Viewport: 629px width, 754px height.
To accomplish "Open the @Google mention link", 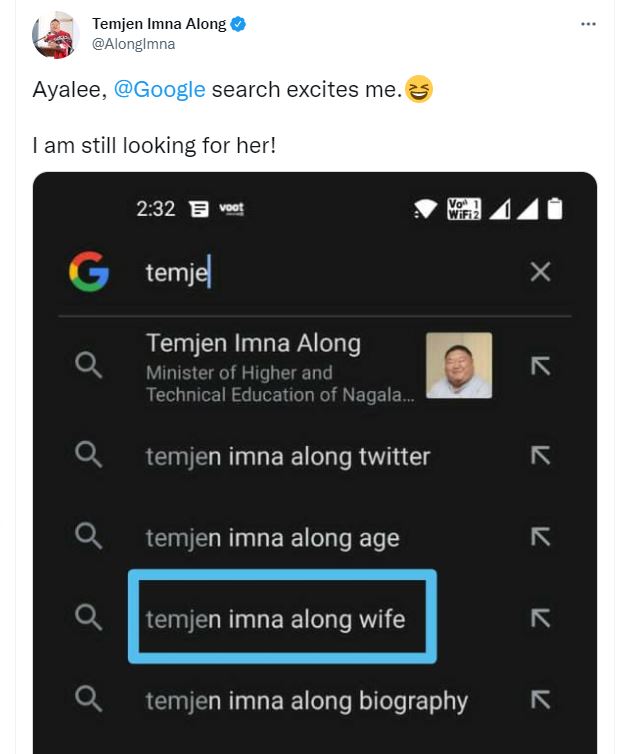I will (x=160, y=89).
